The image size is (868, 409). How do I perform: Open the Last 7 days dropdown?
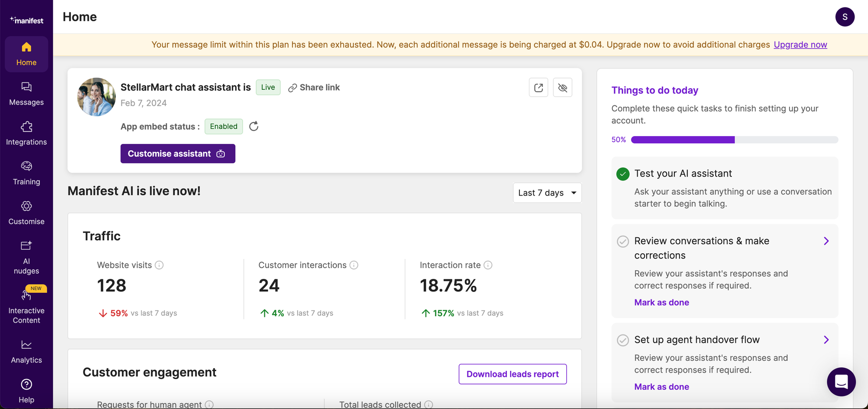pos(547,193)
